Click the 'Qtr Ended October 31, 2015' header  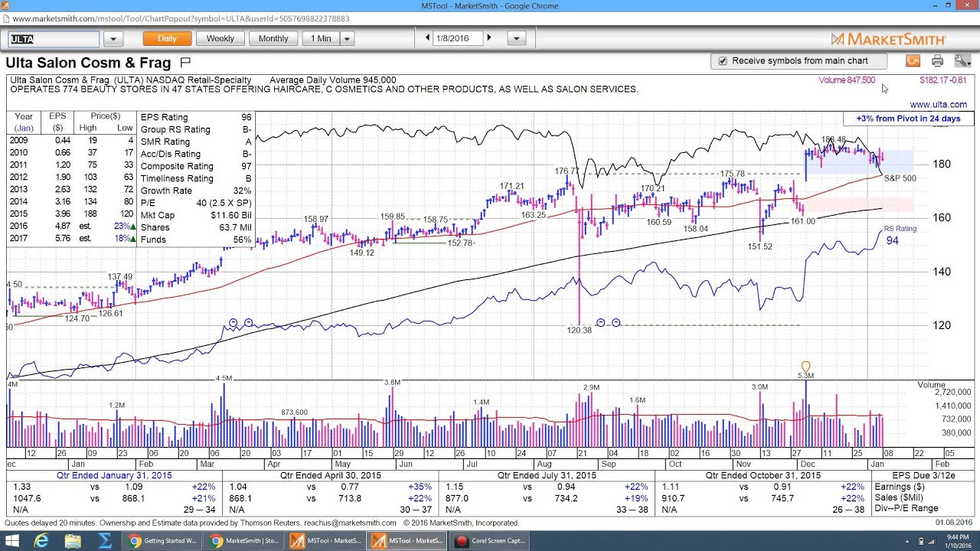[x=764, y=475]
